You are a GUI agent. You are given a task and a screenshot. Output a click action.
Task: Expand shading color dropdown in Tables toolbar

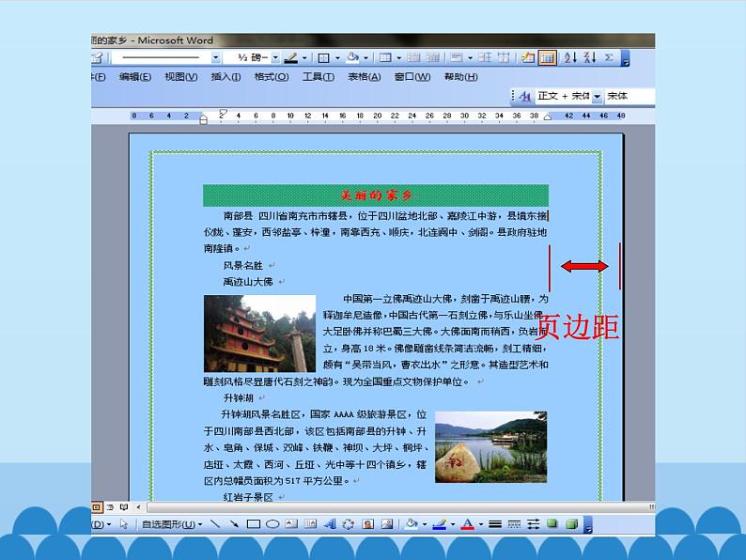(365, 58)
